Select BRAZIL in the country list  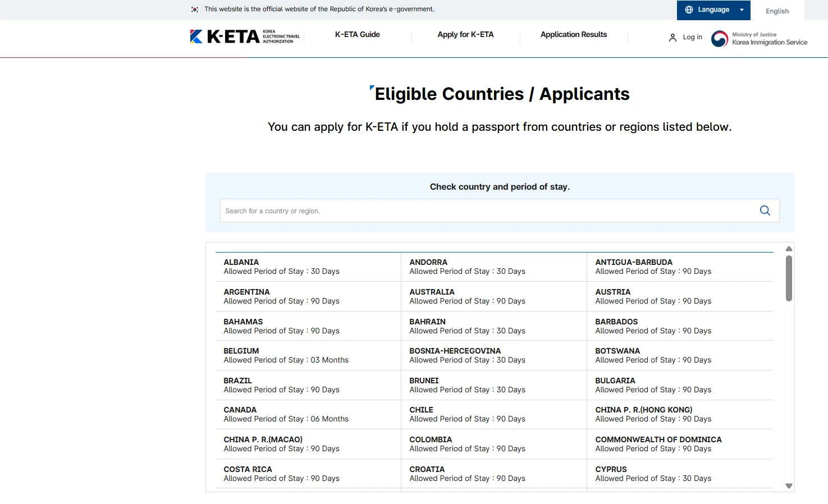coord(308,385)
